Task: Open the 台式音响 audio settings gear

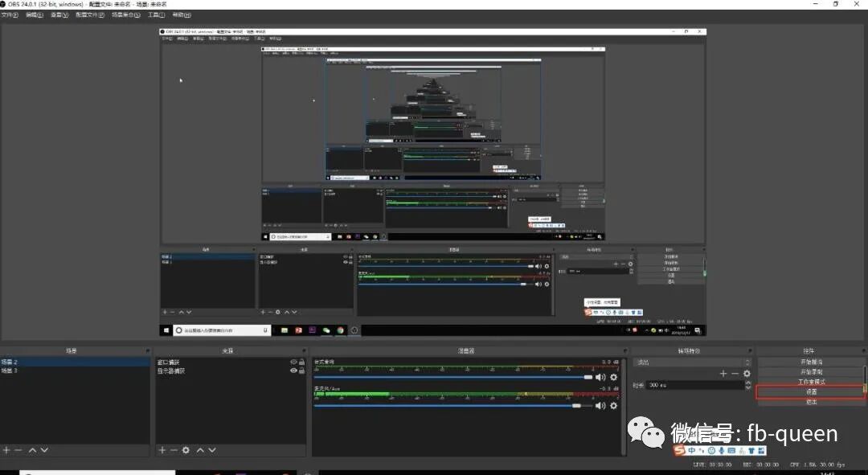Action: click(613, 377)
